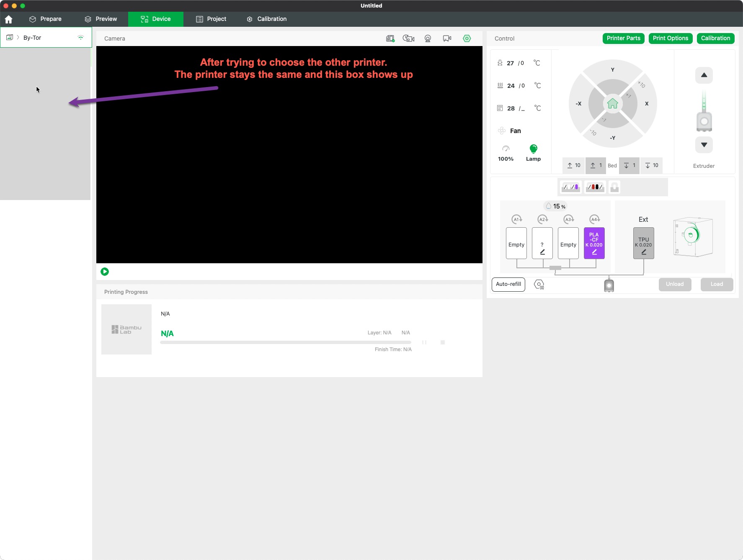This screenshot has height=560, width=743.
Task: Select the first AMS unit tab
Action: coord(570,187)
